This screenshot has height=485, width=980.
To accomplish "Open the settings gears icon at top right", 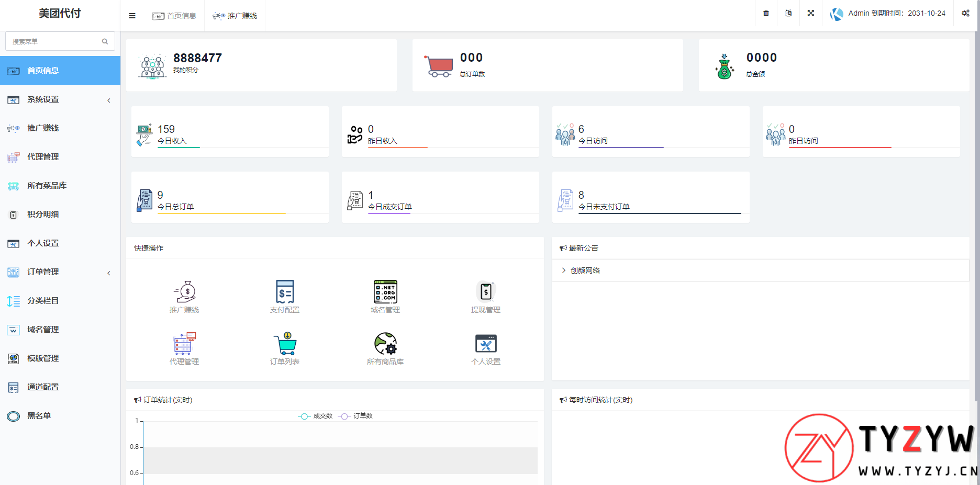I will (x=965, y=13).
